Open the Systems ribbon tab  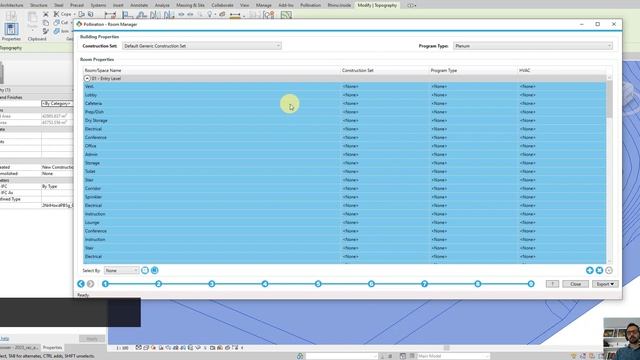point(98,5)
